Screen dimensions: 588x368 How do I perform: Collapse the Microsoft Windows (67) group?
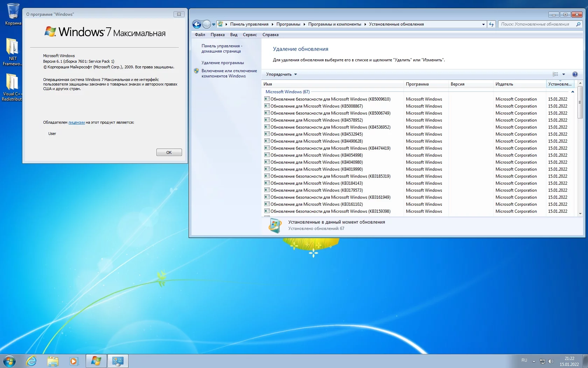pyautogui.click(x=573, y=92)
